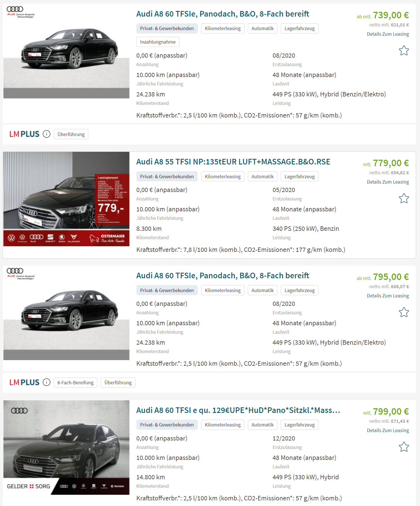Open Details Zum Leasing for 795,00 € offer

[x=388, y=296]
